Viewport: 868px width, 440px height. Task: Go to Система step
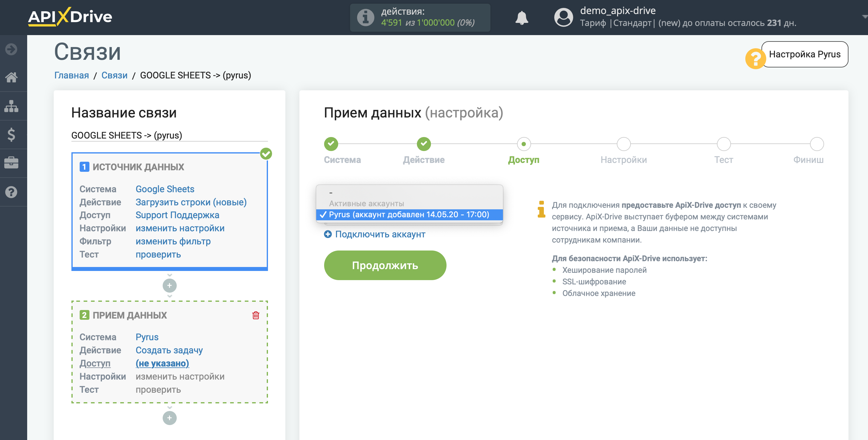[x=331, y=144]
